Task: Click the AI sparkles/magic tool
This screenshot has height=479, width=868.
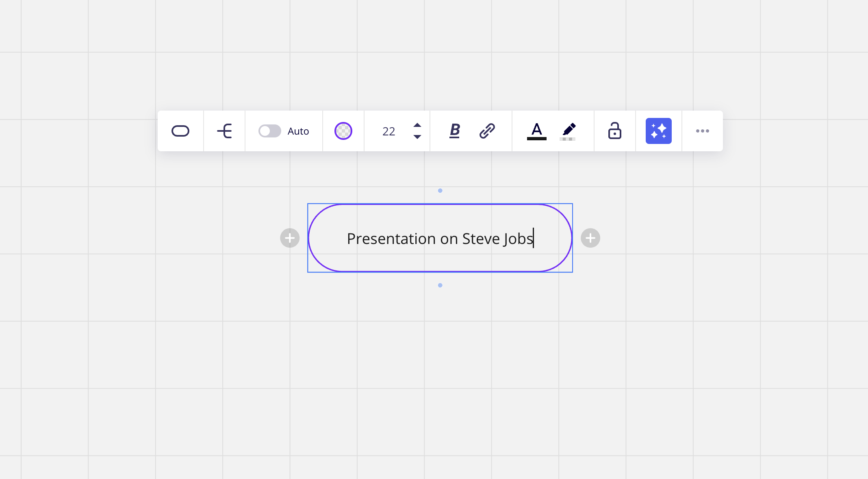Action: pos(658,131)
